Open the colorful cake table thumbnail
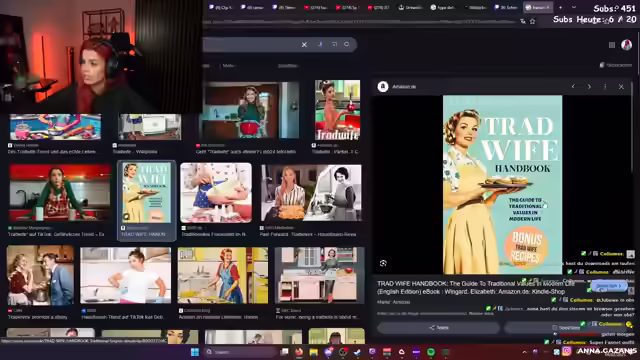 click(55, 127)
